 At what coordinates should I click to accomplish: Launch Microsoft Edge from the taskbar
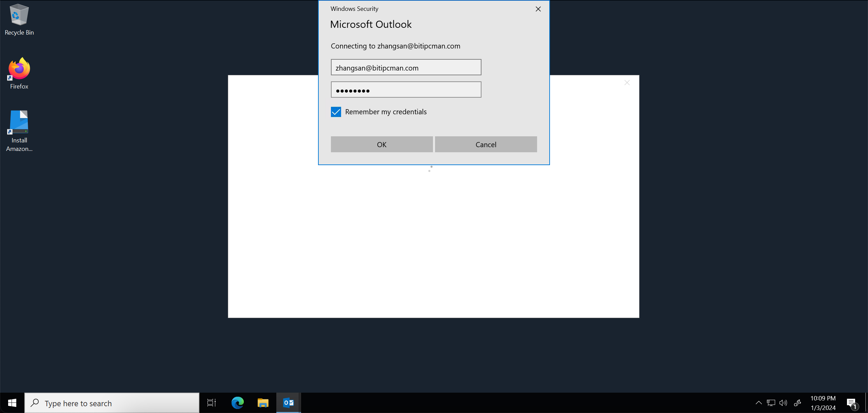237,403
